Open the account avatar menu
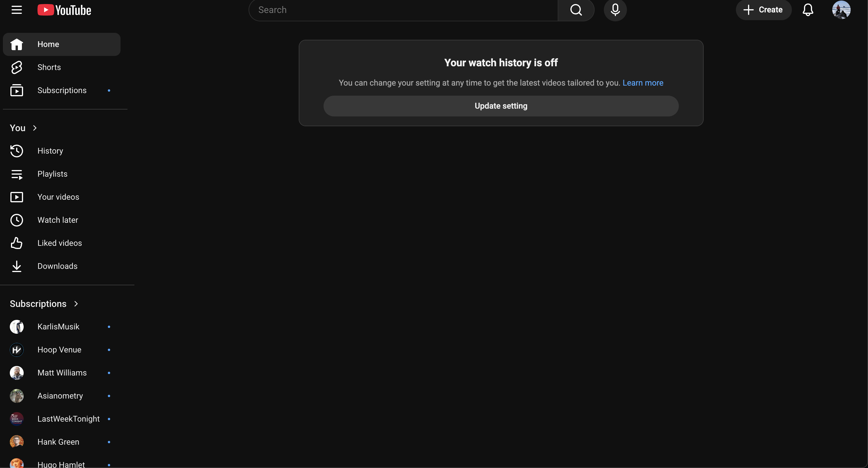868x468 pixels. [x=841, y=10]
